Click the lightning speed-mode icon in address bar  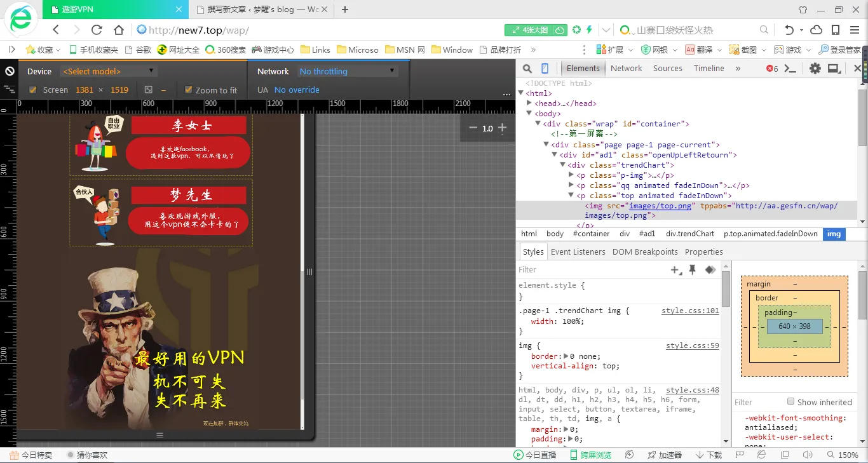point(589,30)
